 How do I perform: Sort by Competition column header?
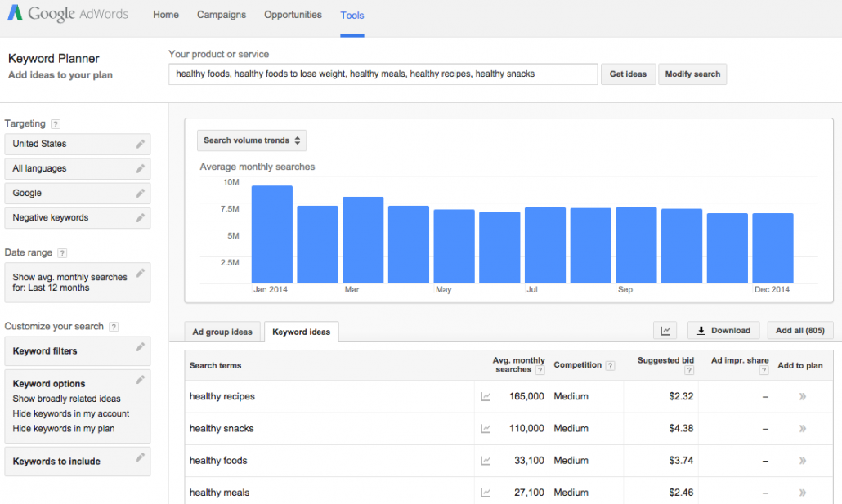(x=578, y=365)
